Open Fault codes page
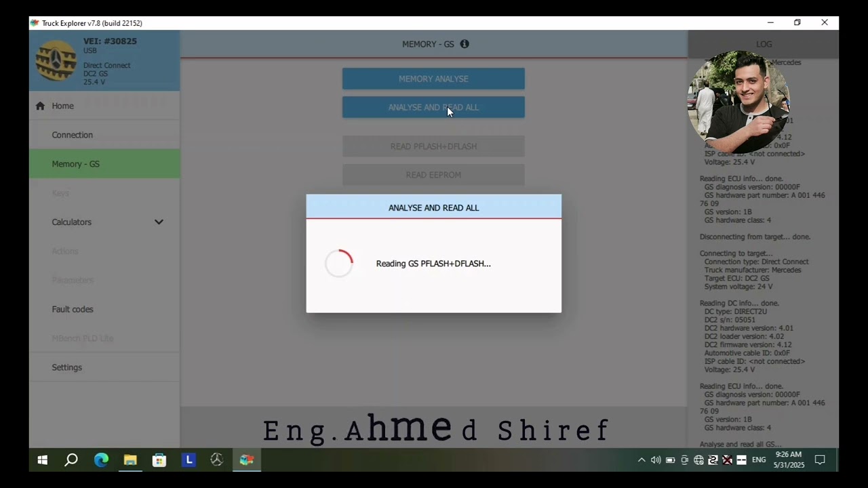This screenshot has height=488, width=868. coord(104,309)
